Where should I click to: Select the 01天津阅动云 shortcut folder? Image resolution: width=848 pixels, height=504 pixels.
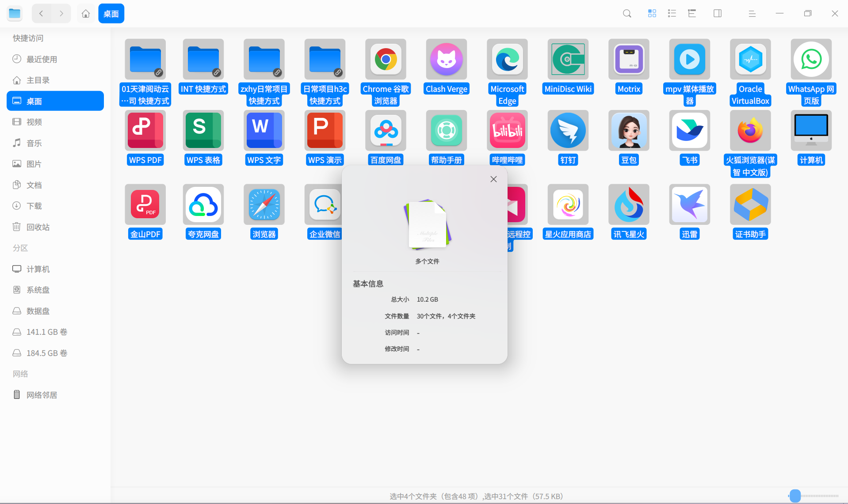[145, 59]
